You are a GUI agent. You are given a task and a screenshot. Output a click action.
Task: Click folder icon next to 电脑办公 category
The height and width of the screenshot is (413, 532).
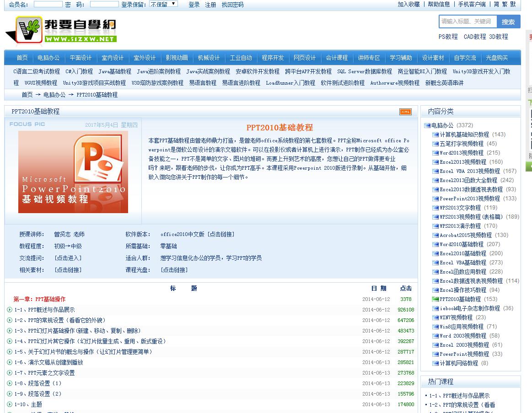click(x=427, y=126)
